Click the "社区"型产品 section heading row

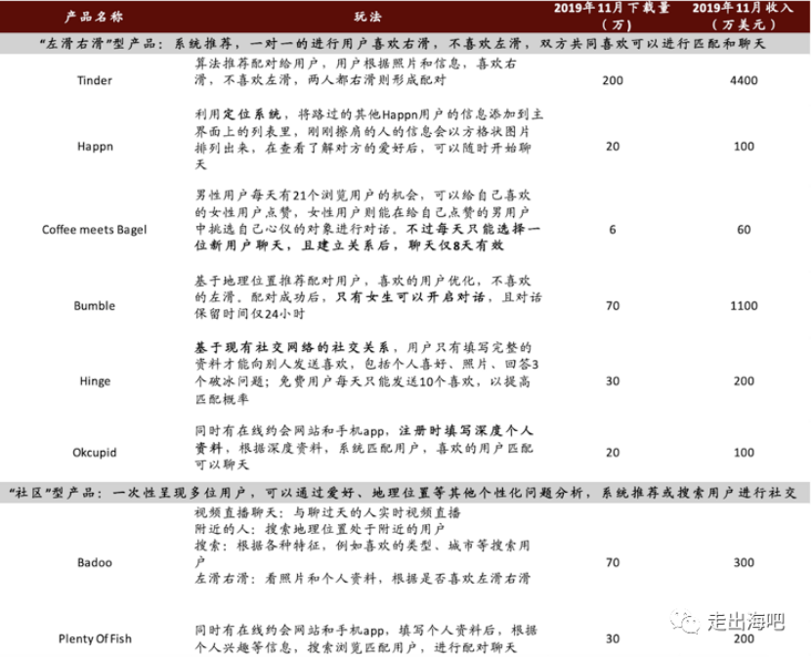click(x=405, y=492)
